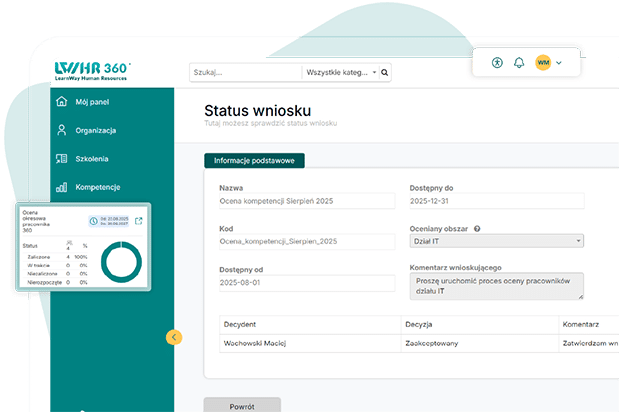The height and width of the screenshot is (412, 619).
Task: Open the external link icon on the assessment card
Action: pyautogui.click(x=139, y=221)
